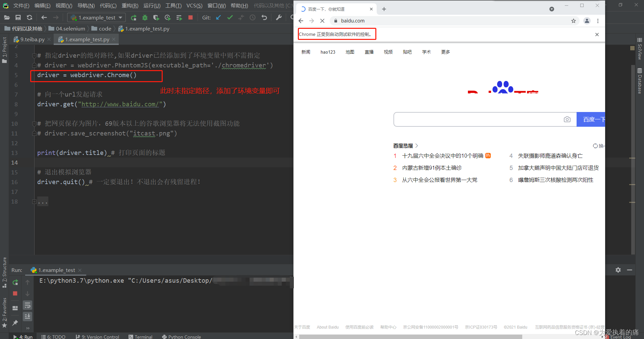Navigate back with PyCharm left arrow

pos(44,17)
